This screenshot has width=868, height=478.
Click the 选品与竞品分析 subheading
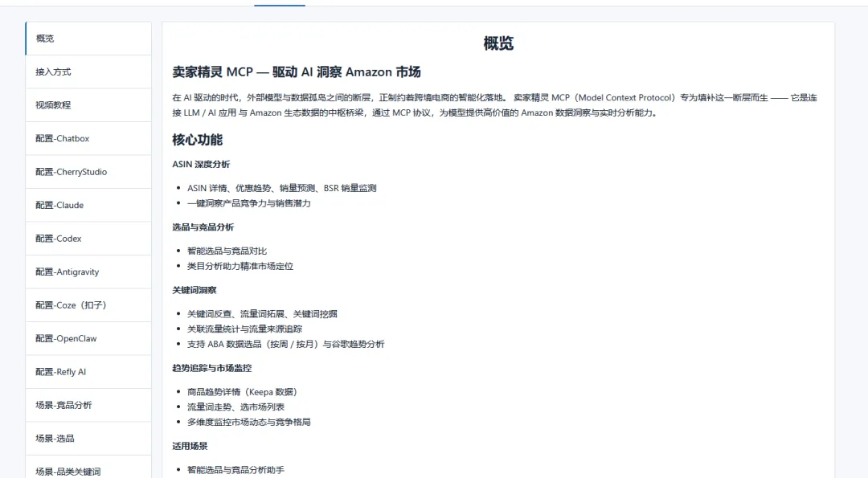coord(203,227)
